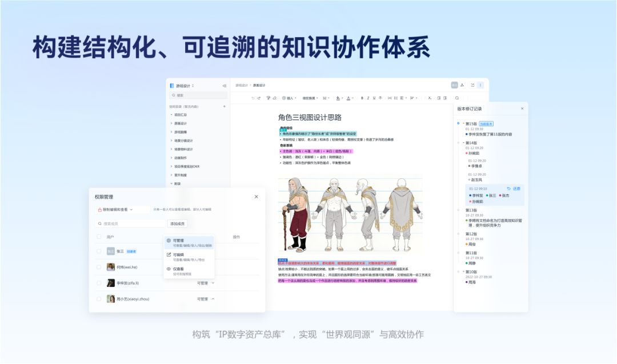This screenshot has width=617, height=364.
Task: Apply underline formatting
Action: [373, 98]
